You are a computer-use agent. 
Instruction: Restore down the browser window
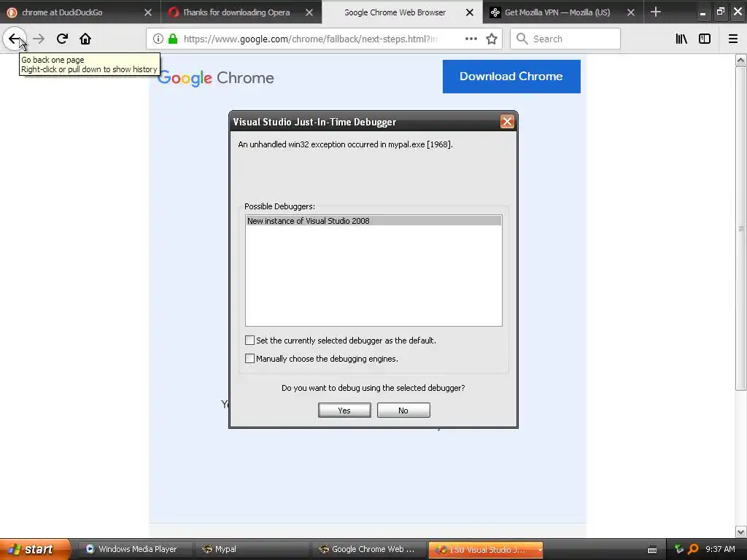[720, 12]
